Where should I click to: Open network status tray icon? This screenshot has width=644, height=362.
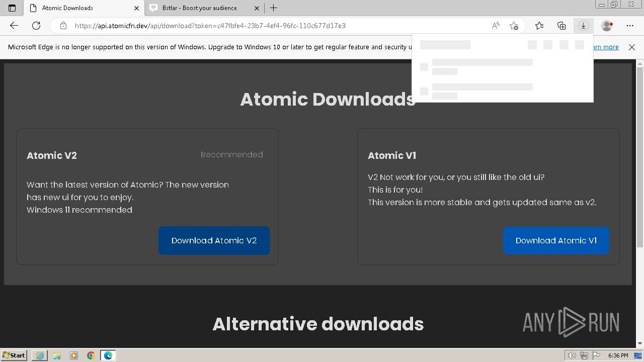tap(584, 355)
